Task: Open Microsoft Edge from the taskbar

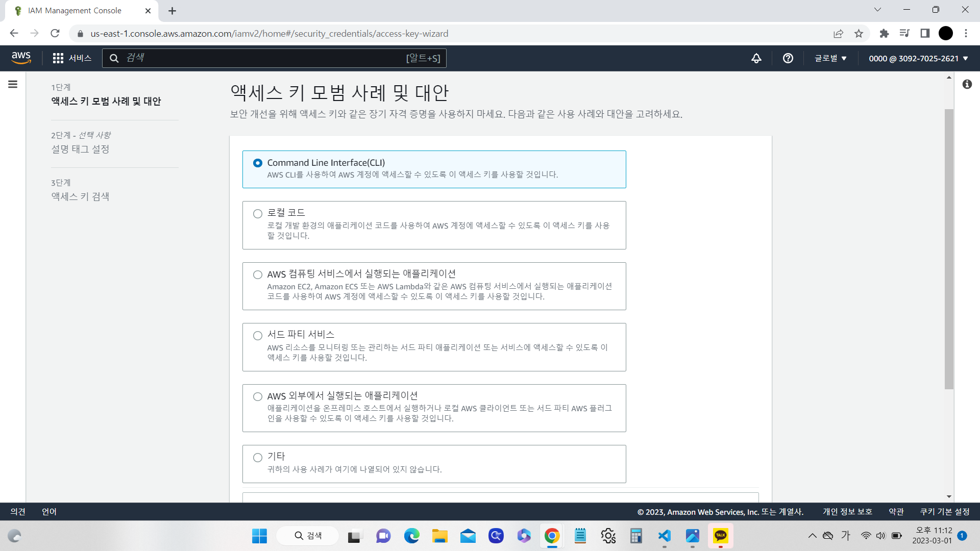Action: tap(411, 536)
